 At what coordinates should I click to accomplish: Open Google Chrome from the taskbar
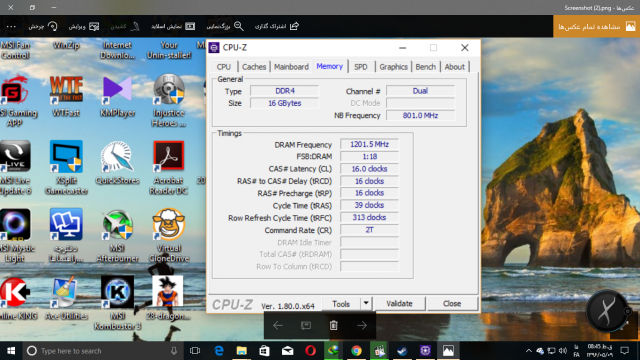pyautogui.click(x=356, y=351)
